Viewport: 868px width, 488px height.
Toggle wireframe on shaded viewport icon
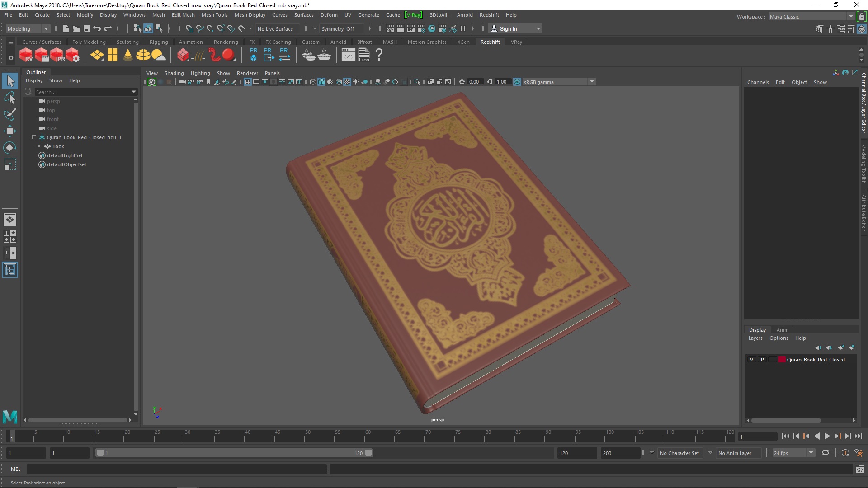pyautogui.click(x=339, y=82)
